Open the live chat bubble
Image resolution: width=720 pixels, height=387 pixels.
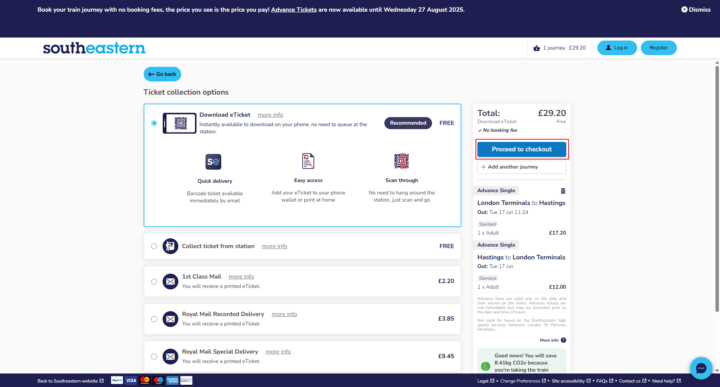[701, 368]
